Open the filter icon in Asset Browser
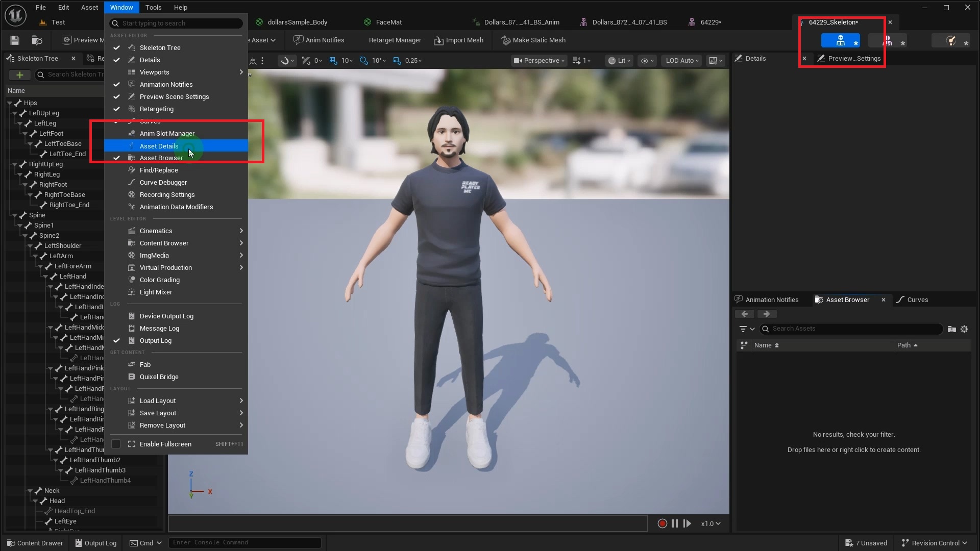Image resolution: width=980 pixels, height=551 pixels. (745, 329)
